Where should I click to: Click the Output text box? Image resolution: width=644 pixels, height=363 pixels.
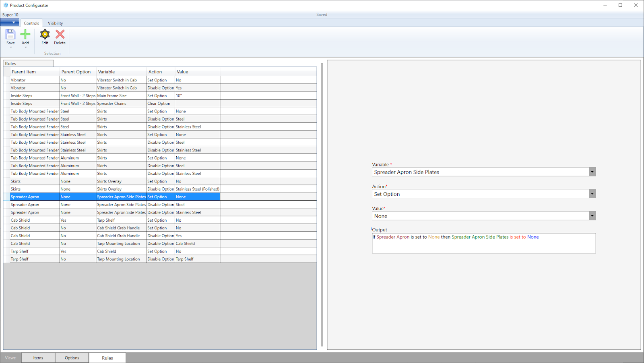[483, 244]
